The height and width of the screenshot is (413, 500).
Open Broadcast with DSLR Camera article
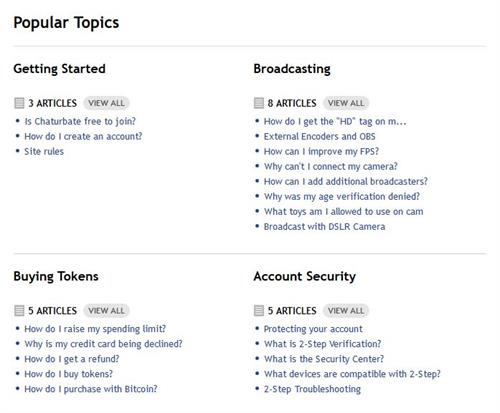tap(325, 227)
